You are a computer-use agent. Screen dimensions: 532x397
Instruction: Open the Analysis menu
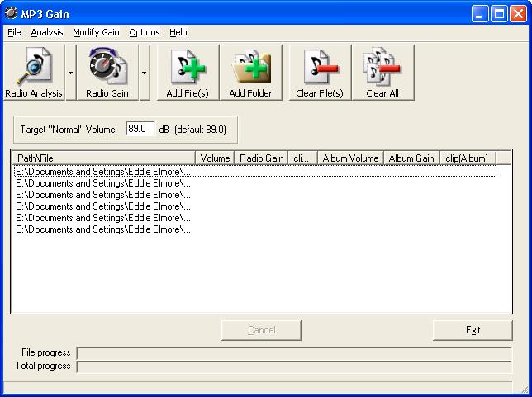[47, 32]
